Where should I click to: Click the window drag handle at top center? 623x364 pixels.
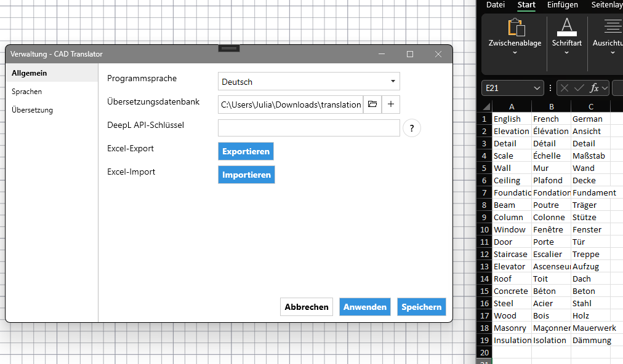pyautogui.click(x=229, y=49)
